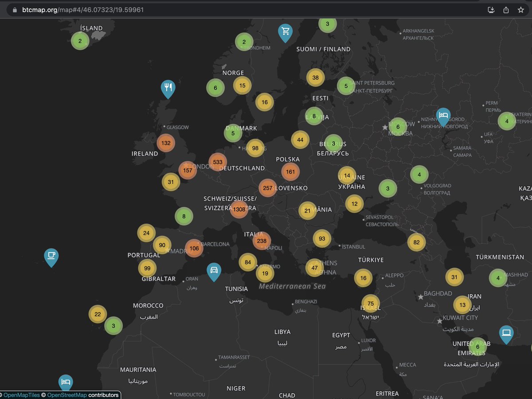Select the 75 cluster over Israel
The width and height of the screenshot is (532, 399).
click(x=370, y=304)
